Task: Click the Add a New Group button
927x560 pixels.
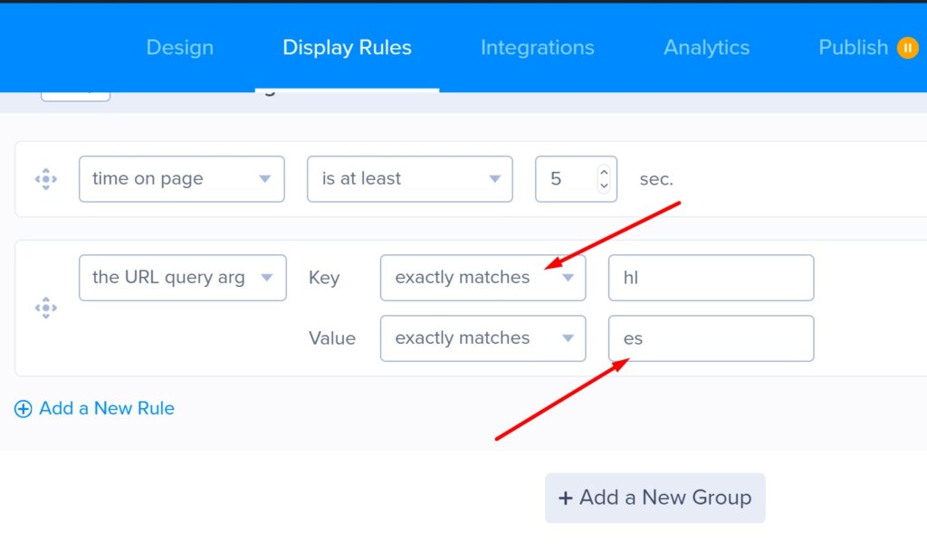Action: coord(655,498)
